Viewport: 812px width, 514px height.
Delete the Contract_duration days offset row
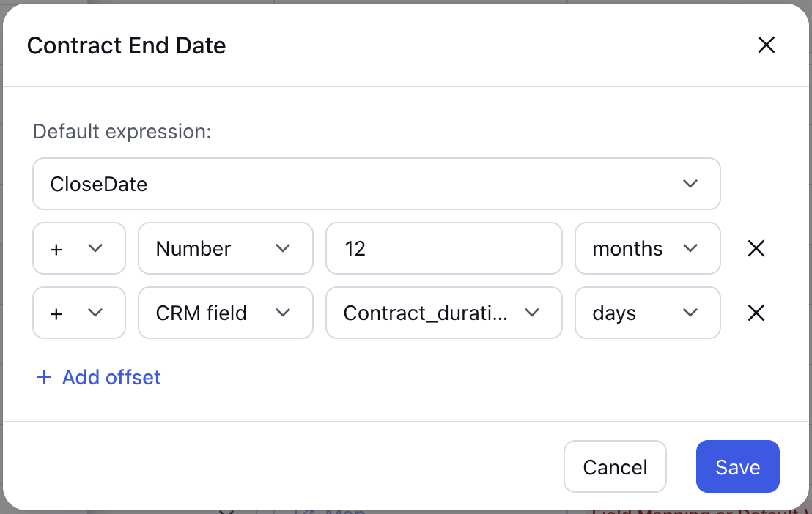756,313
